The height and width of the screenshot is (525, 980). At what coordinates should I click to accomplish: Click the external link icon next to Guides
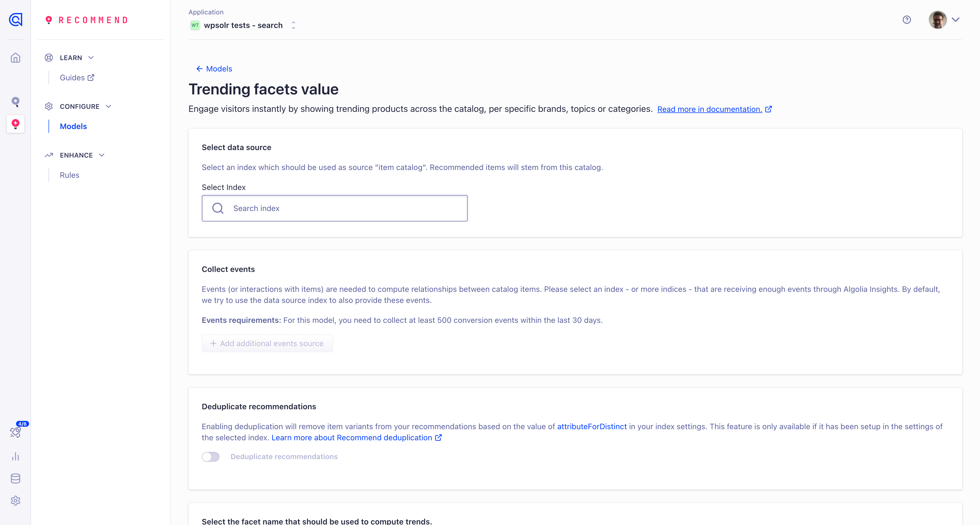click(x=91, y=78)
